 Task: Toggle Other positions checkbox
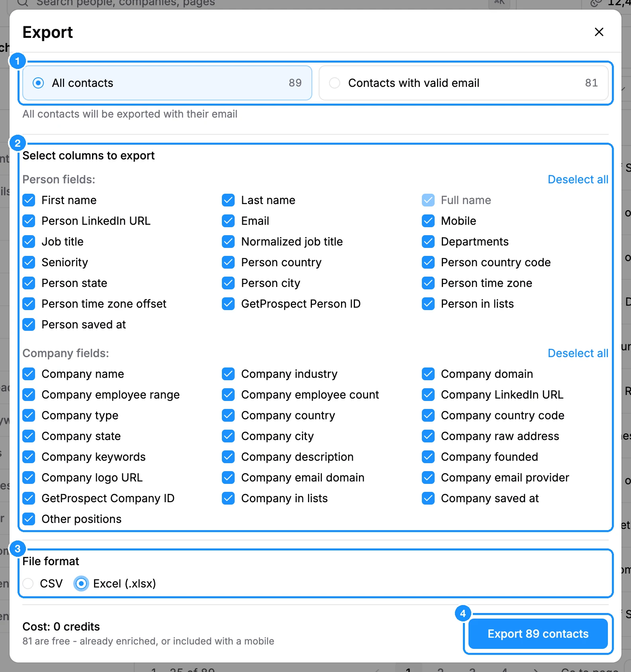point(29,519)
